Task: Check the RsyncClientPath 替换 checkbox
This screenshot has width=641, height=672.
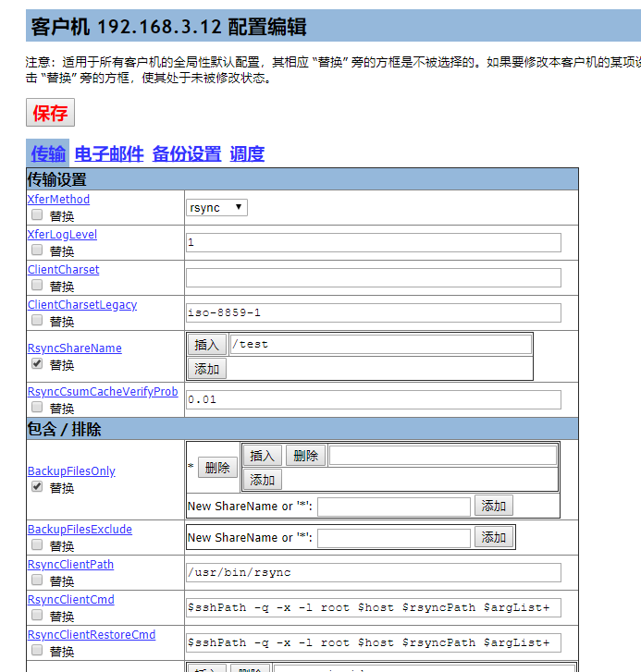Action: (x=37, y=580)
